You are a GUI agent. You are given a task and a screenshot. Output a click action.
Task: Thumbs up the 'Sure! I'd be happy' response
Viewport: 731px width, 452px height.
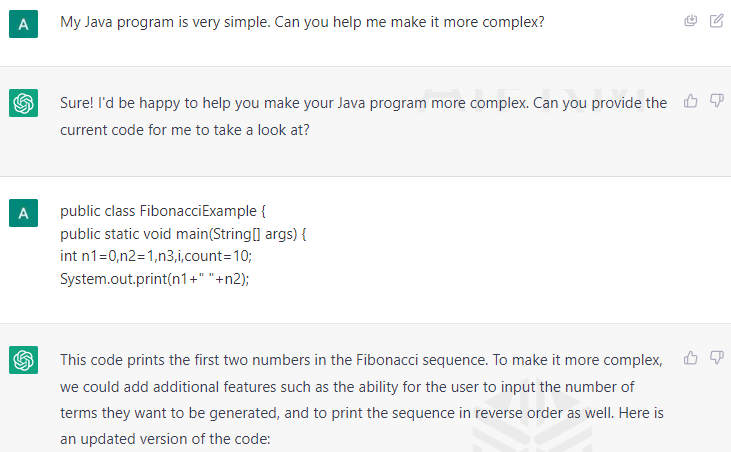point(690,101)
